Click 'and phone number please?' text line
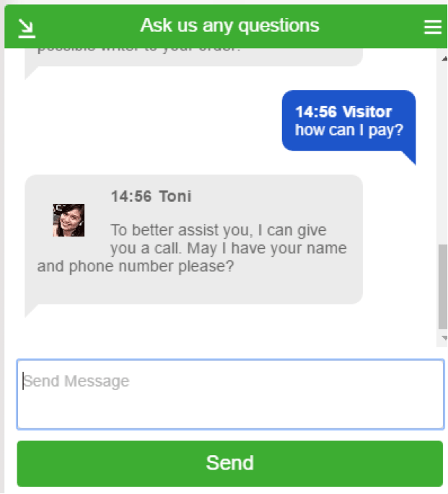The height and width of the screenshot is (494, 448). coord(136,267)
